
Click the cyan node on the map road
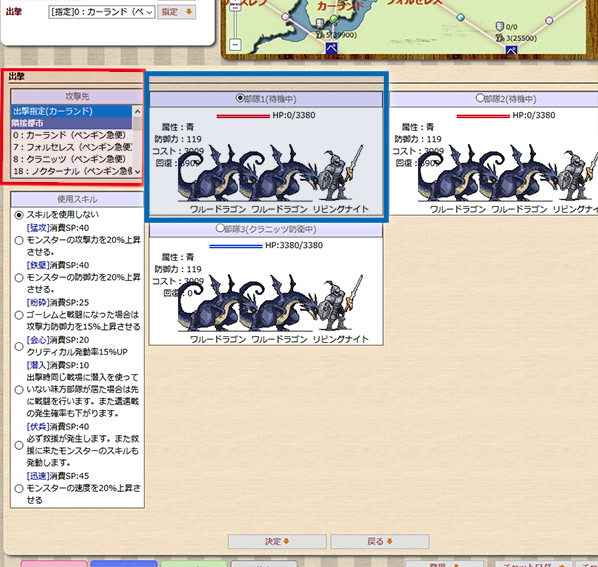click(x=461, y=17)
